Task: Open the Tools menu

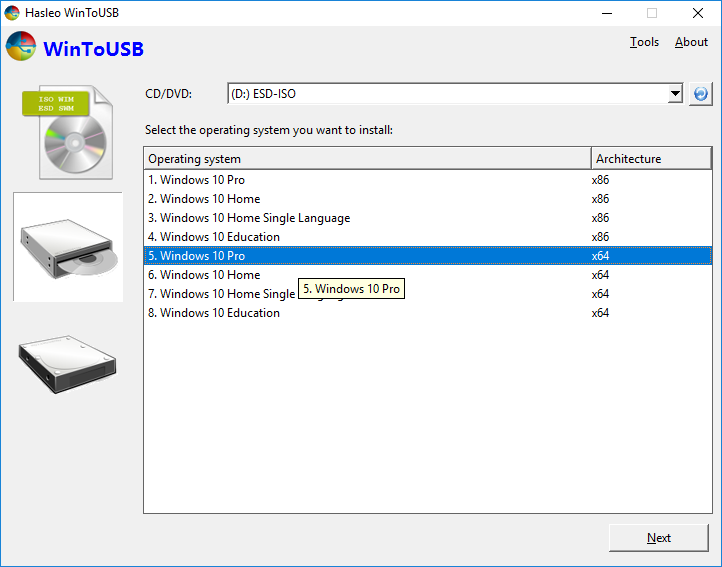Action: 644,42
